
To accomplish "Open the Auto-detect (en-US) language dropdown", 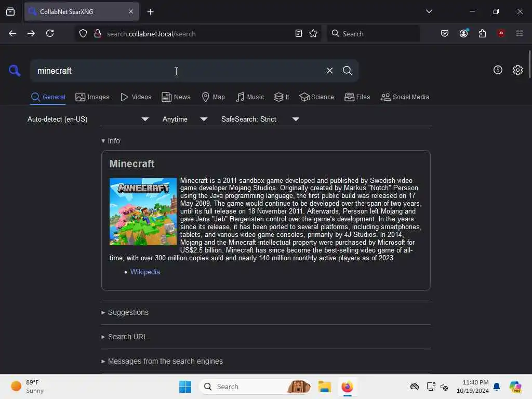I will click(x=88, y=119).
